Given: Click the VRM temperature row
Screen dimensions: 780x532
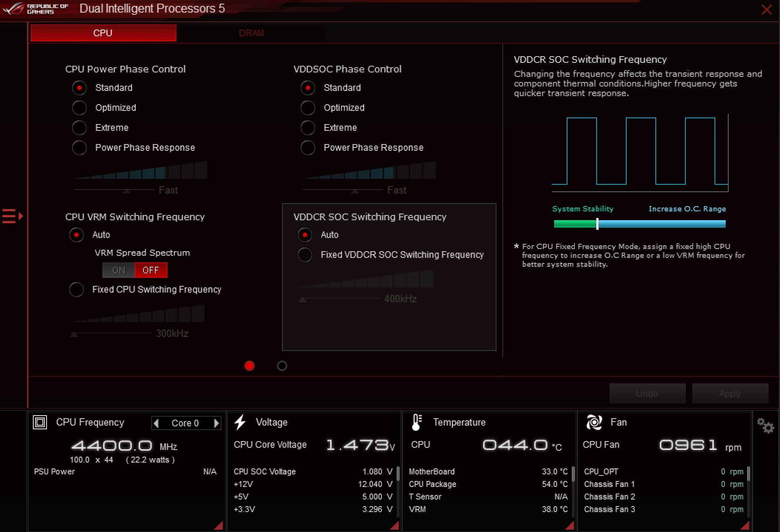Looking at the screenshot, I should pyautogui.click(x=488, y=509).
